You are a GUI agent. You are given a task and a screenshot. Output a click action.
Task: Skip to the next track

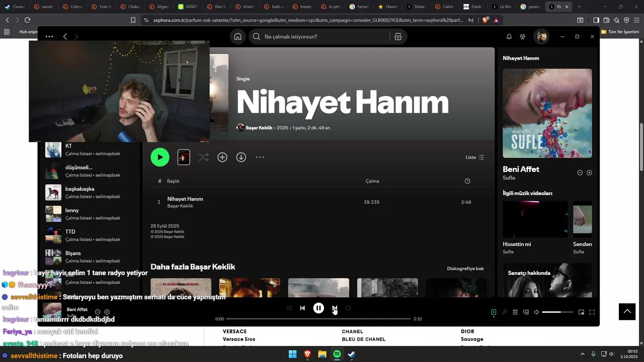pos(335,308)
